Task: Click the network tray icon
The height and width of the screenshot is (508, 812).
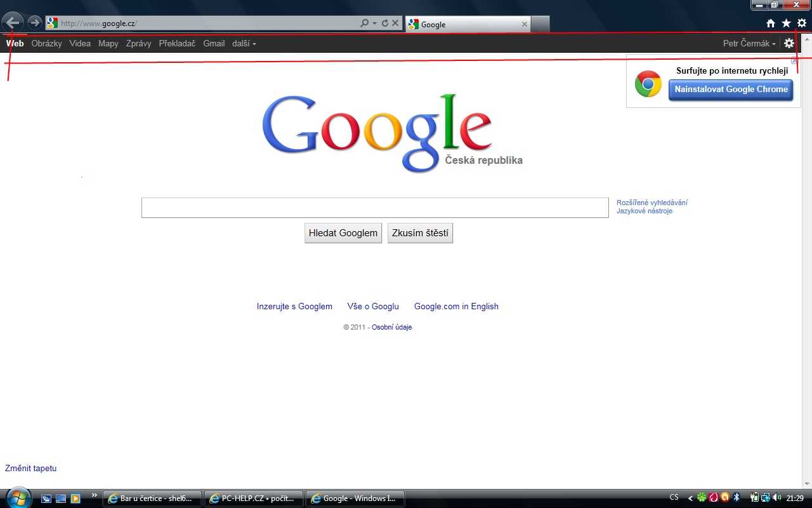Action: click(x=766, y=498)
